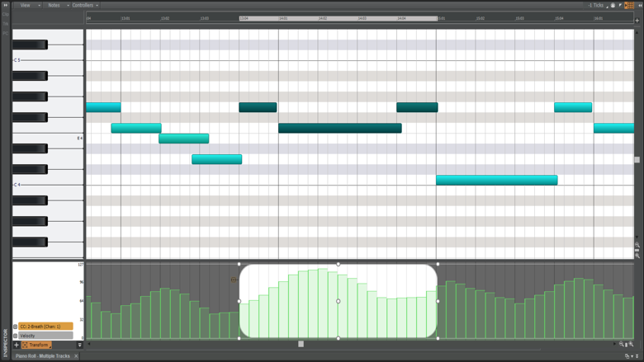The height and width of the screenshot is (362, 644).
Task: Zoom in horizontally with the magnifier plus
Action: [632, 344]
